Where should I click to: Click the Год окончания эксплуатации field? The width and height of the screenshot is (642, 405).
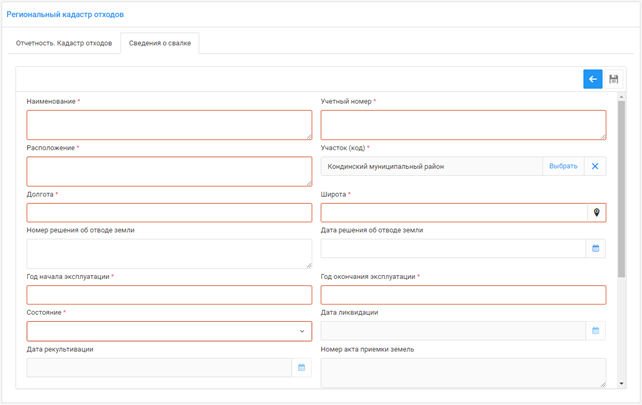[462, 294]
